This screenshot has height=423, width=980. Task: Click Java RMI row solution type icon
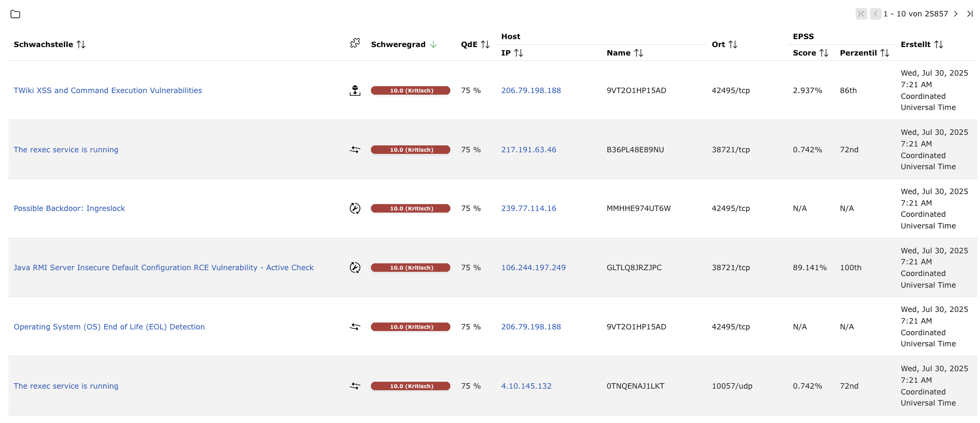pos(355,268)
